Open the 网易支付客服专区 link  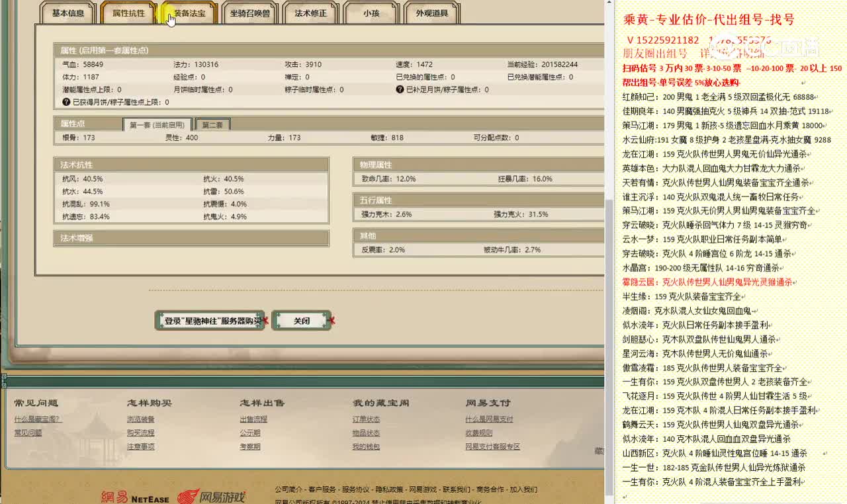point(492,447)
